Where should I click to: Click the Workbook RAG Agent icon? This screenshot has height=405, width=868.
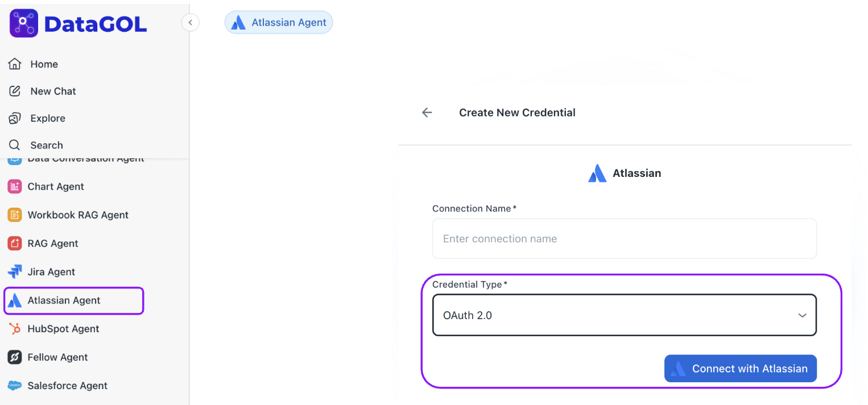[x=15, y=215]
